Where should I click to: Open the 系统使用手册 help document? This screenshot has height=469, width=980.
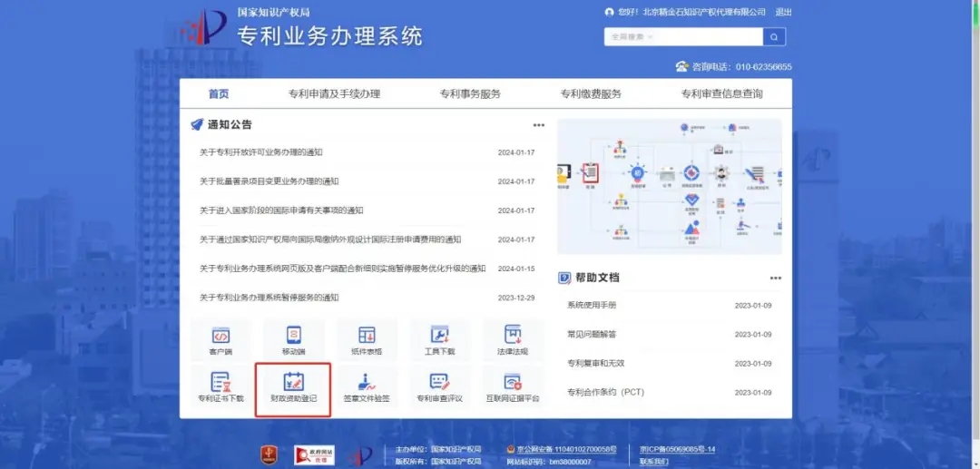click(592, 306)
